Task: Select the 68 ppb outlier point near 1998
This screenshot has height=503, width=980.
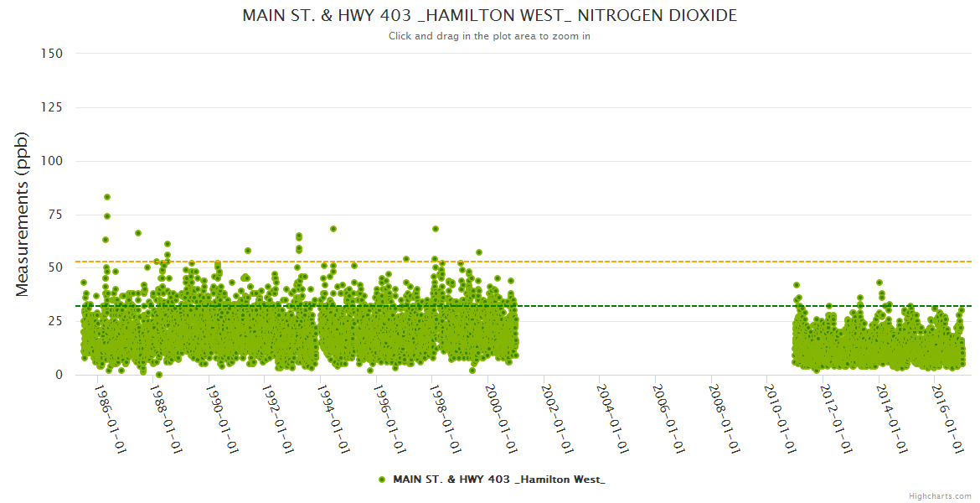Action: click(x=436, y=229)
